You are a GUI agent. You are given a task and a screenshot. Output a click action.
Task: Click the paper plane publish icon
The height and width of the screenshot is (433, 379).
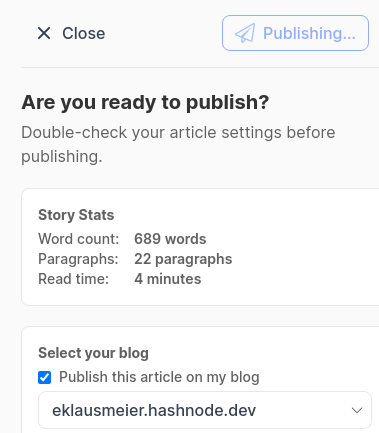[245, 33]
